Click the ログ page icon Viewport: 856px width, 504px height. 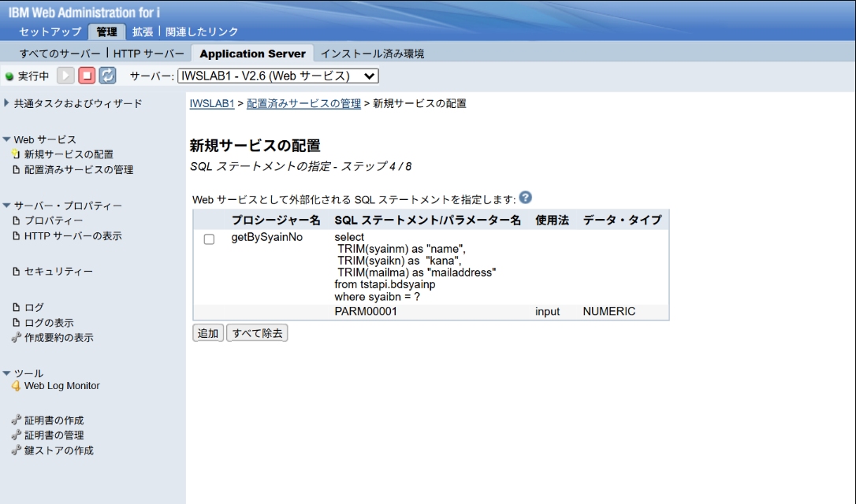click(x=17, y=307)
